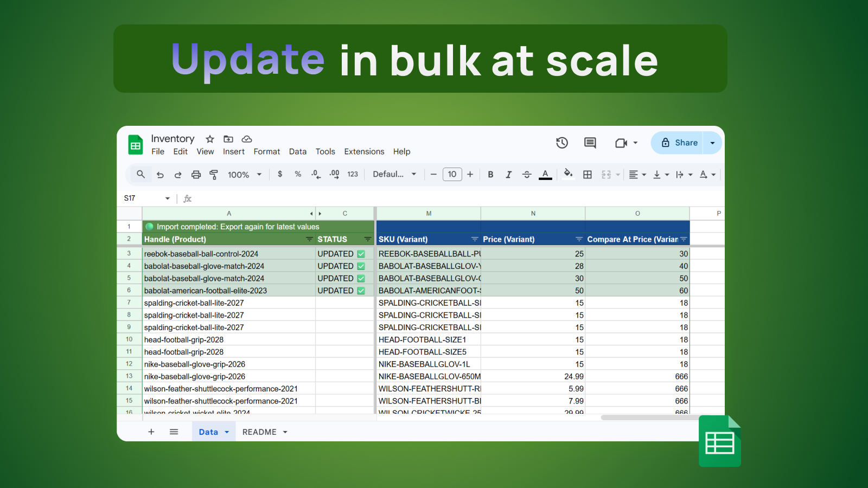Open the Extensions menu
This screenshot has width=868, height=488.
(x=364, y=152)
